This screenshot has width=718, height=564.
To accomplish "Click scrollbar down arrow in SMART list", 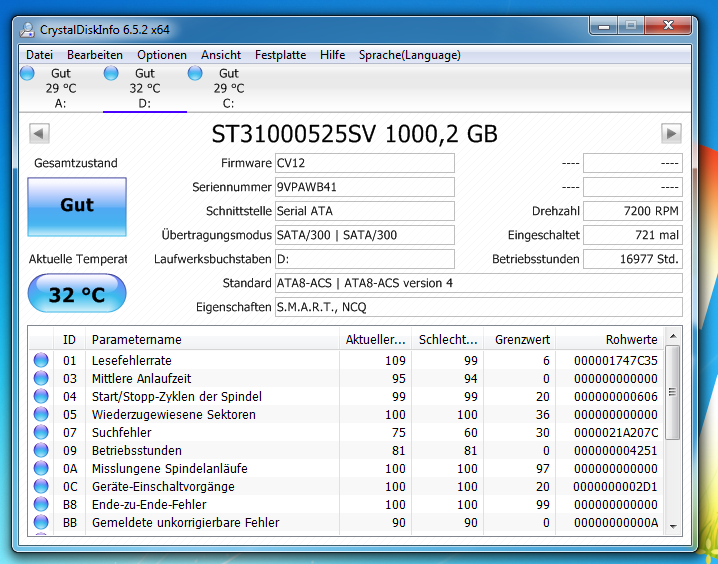I will click(673, 526).
